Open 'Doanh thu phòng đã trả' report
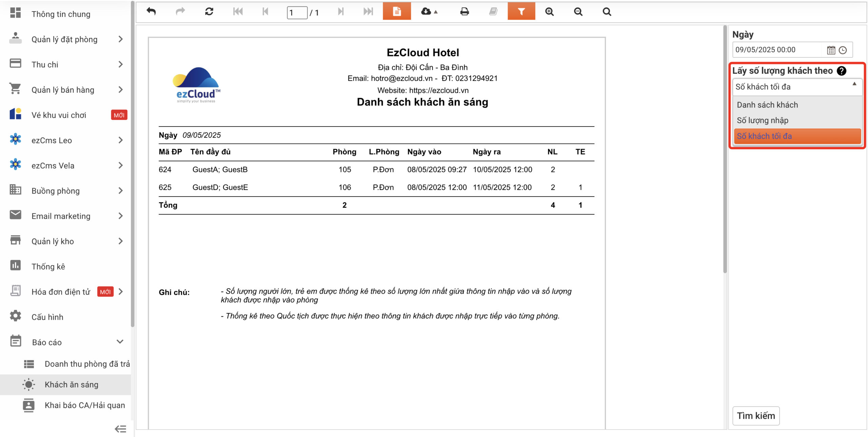Screen dimensions: 868x437 [87, 364]
